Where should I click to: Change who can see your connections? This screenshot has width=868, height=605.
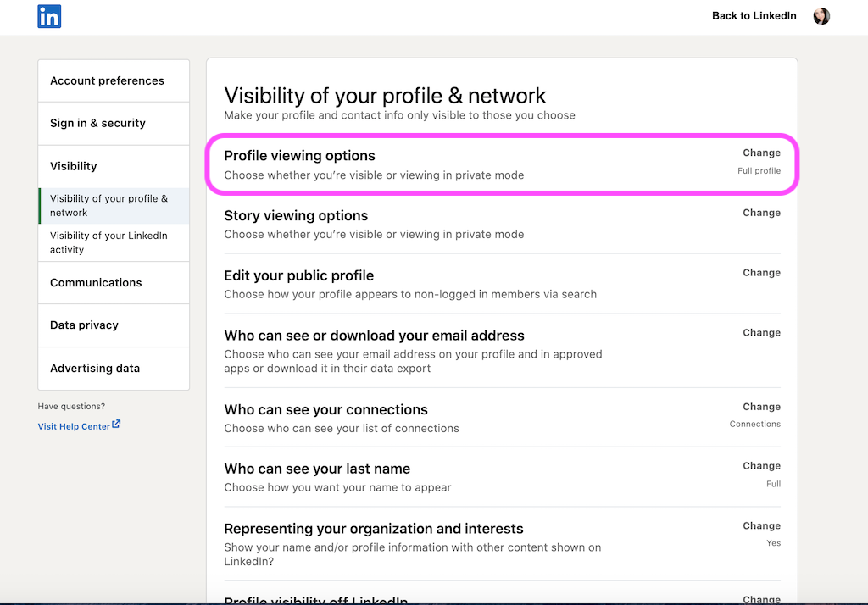tap(761, 406)
